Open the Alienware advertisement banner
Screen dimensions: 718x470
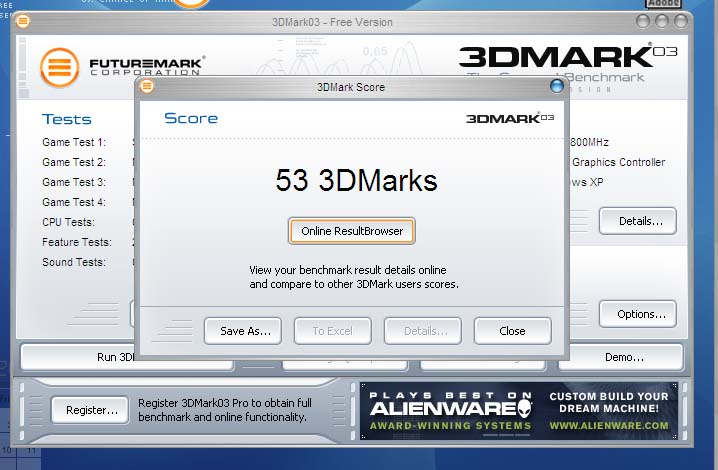tap(519, 411)
